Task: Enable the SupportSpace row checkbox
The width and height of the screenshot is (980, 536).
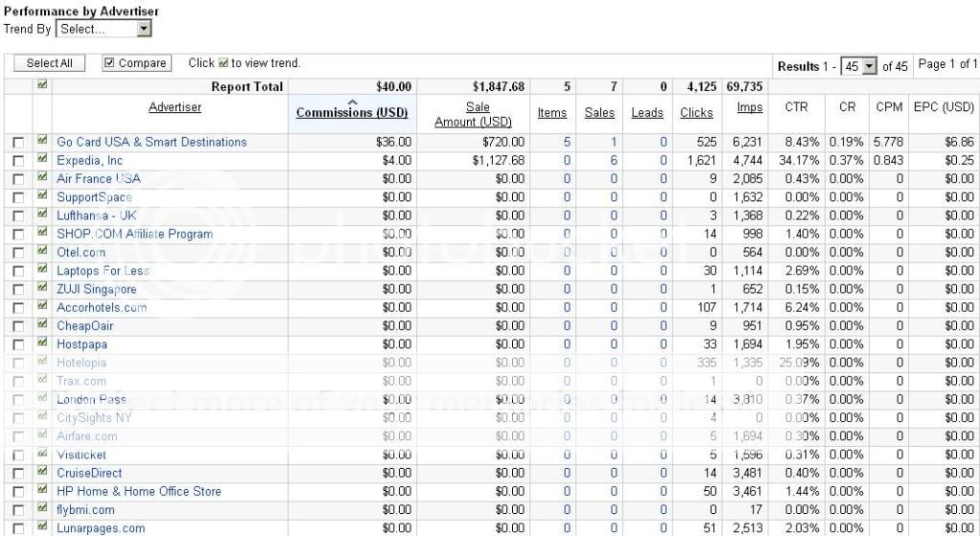Action: click(x=18, y=198)
